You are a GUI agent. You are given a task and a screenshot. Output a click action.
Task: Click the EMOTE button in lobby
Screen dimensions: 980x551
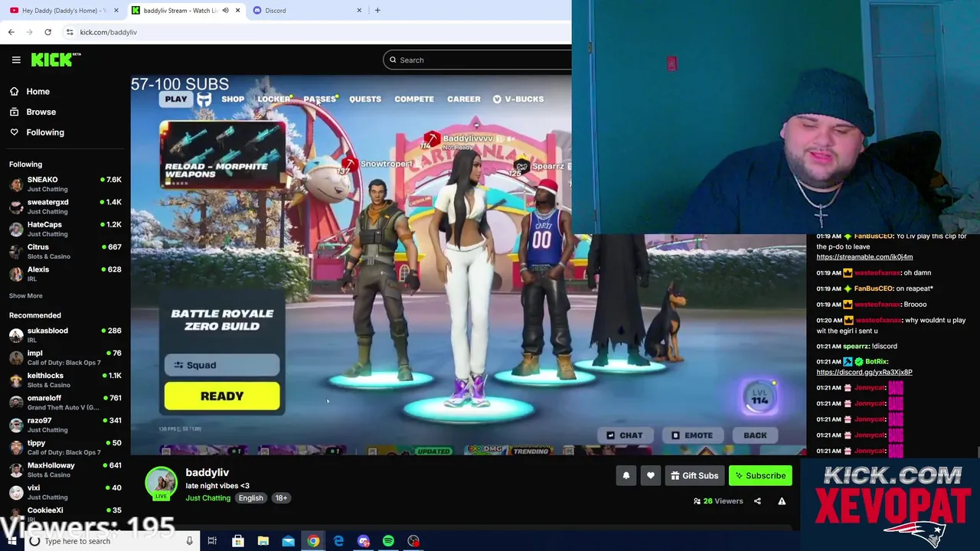click(692, 435)
